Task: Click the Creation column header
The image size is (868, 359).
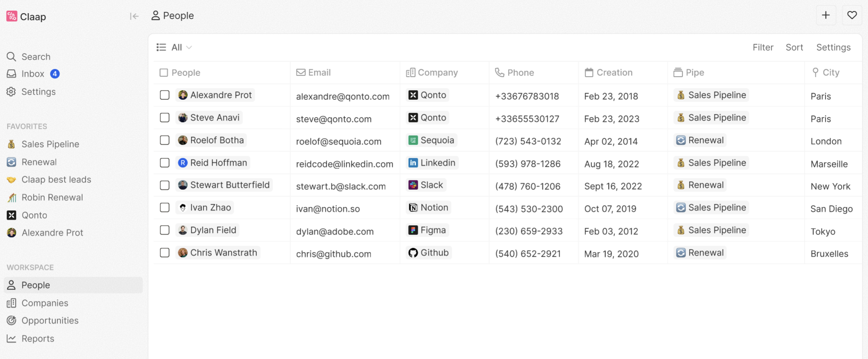Action: tap(614, 72)
